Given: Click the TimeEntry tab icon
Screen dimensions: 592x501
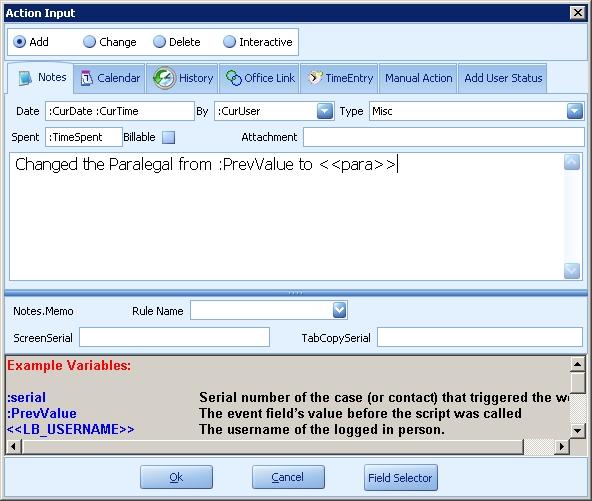Looking at the screenshot, I should pos(315,78).
